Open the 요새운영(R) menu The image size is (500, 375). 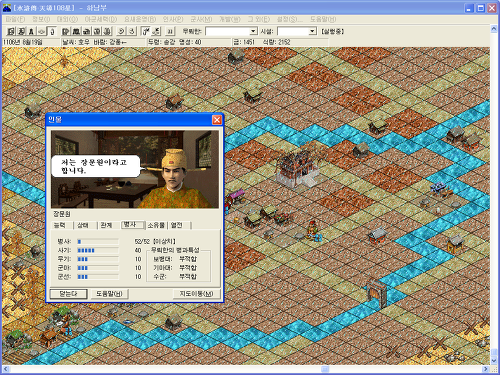point(140,19)
